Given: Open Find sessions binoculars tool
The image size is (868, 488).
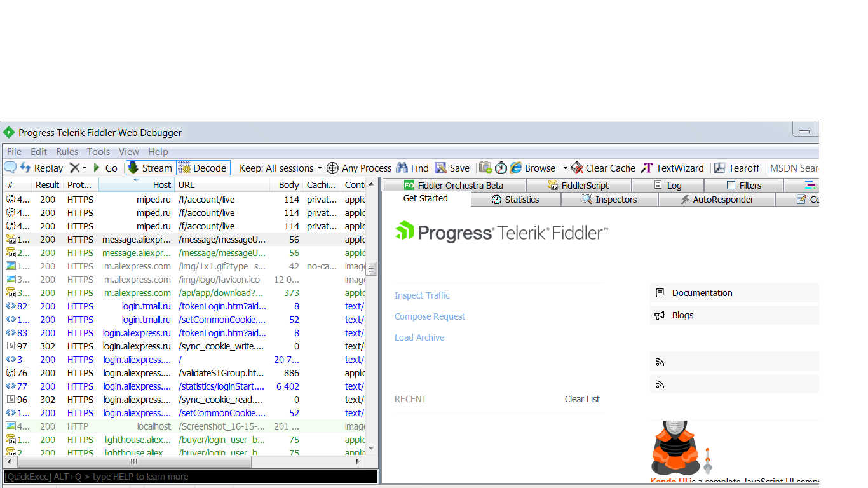Looking at the screenshot, I should coord(412,168).
